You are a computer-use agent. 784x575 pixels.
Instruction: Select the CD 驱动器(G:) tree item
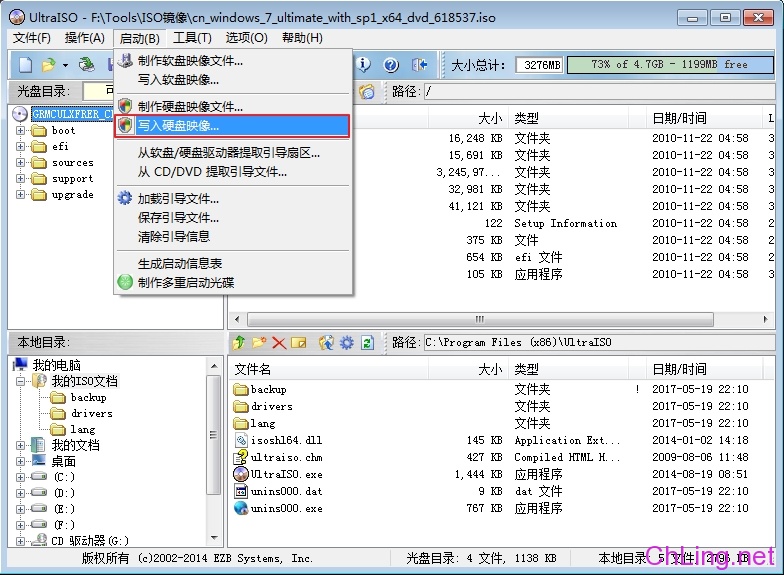(x=90, y=540)
